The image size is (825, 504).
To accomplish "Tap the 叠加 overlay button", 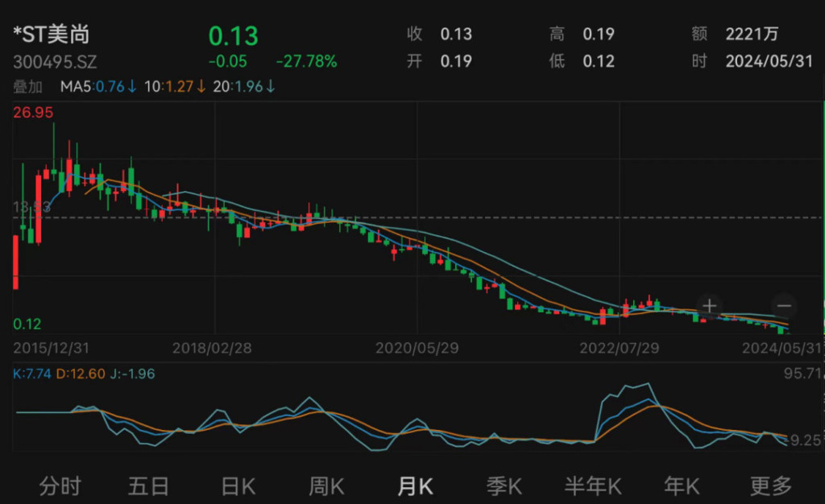I will [28, 87].
